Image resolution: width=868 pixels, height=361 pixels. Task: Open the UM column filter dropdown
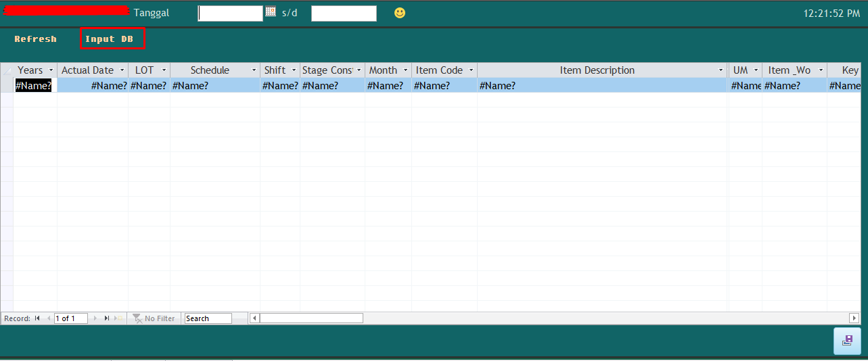756,70
